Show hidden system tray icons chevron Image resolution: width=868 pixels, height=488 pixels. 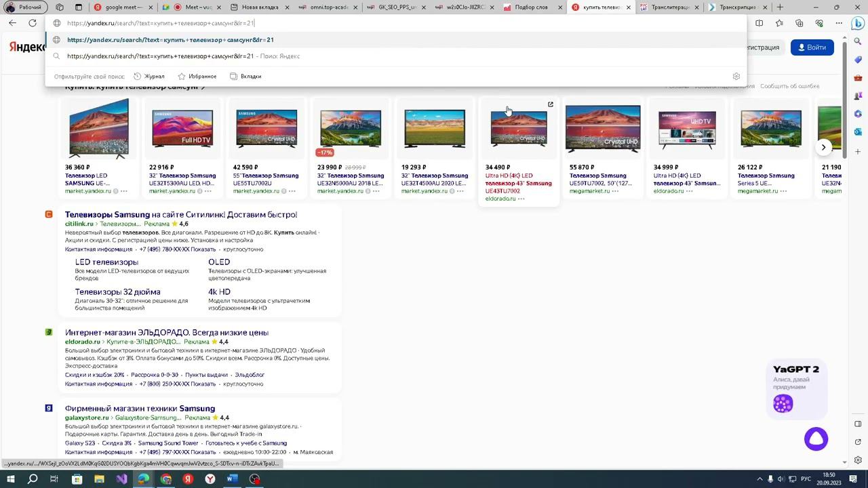point(759,479)
